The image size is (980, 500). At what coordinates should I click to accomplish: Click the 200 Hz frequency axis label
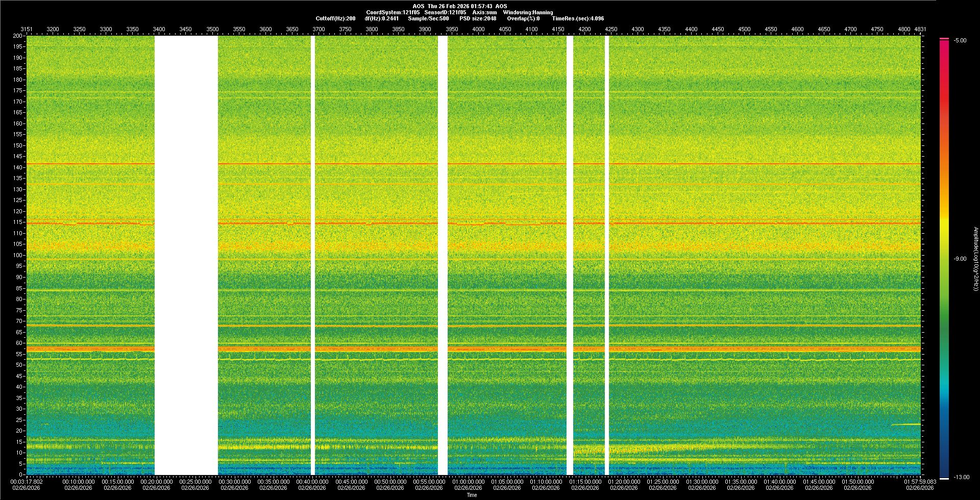click(18, 36)
